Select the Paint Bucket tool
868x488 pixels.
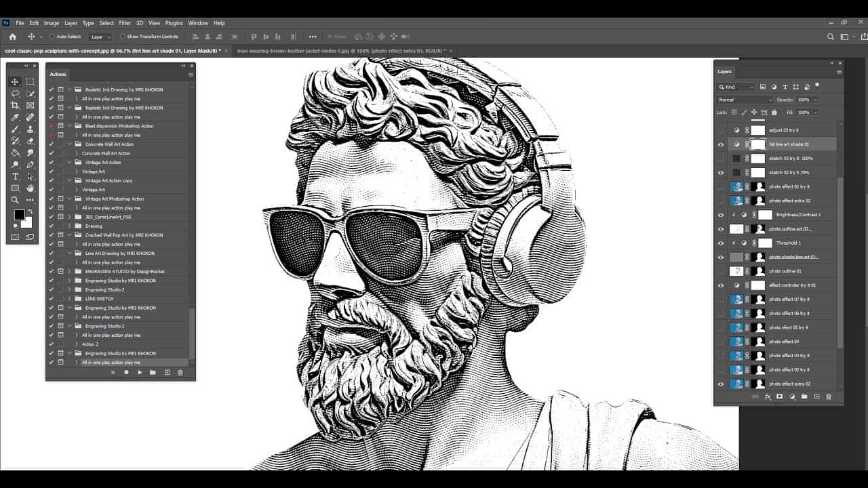click(x=15, y=153)
